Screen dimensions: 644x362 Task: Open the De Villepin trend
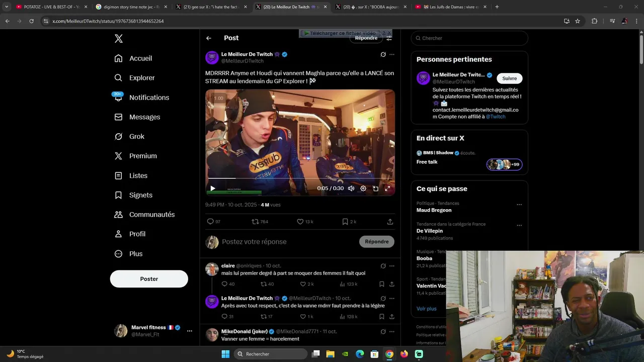point(430,231)
